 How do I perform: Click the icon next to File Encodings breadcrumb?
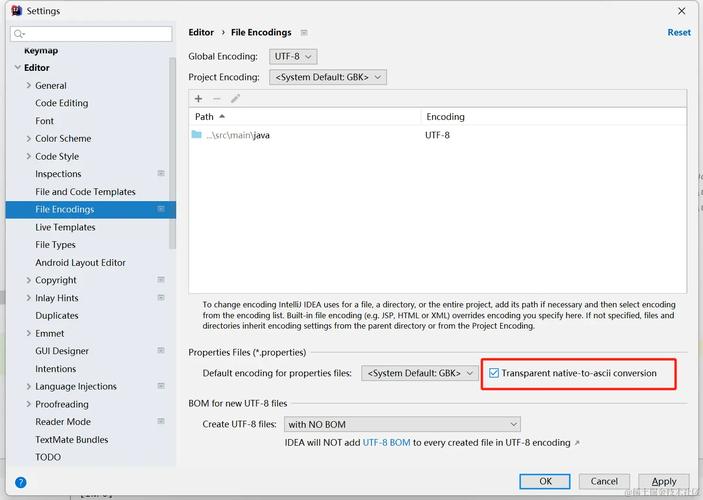(x=304, y=33)
